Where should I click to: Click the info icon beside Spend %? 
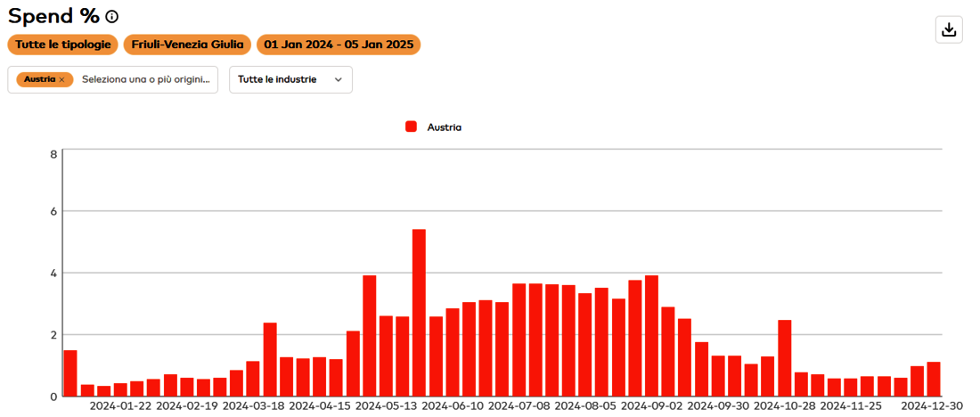(111, 17)
